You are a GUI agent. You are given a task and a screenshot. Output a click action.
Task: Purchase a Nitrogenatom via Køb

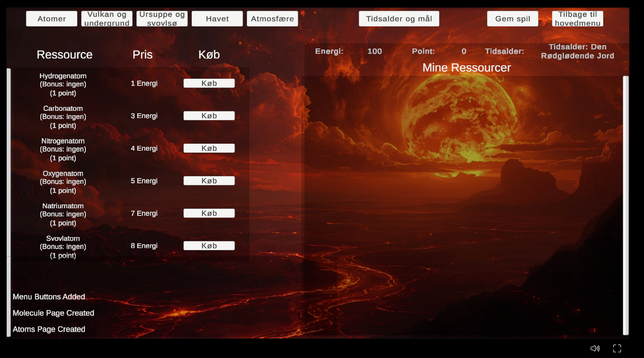click(x=209, y=148)
